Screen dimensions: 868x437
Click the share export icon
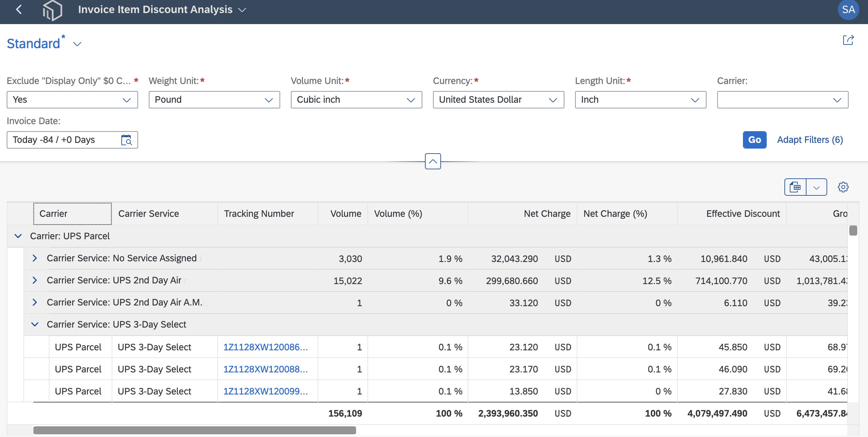[848, 40]
